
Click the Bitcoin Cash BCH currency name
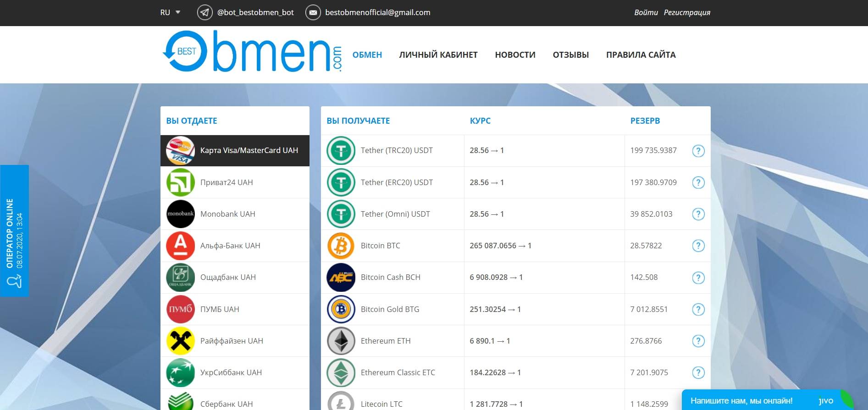[390, 277]
